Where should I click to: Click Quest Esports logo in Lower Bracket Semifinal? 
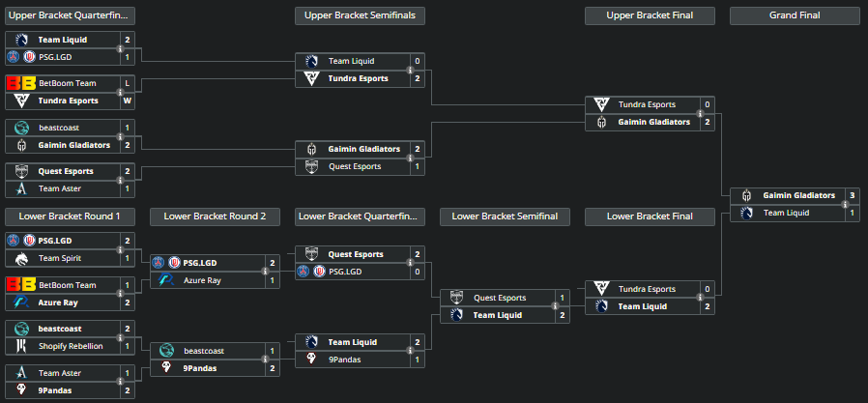(456, 298)
